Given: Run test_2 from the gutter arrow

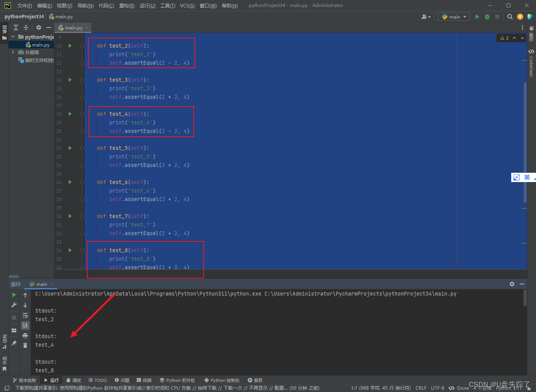Looking at the screenshot, I should coord(70,46).
